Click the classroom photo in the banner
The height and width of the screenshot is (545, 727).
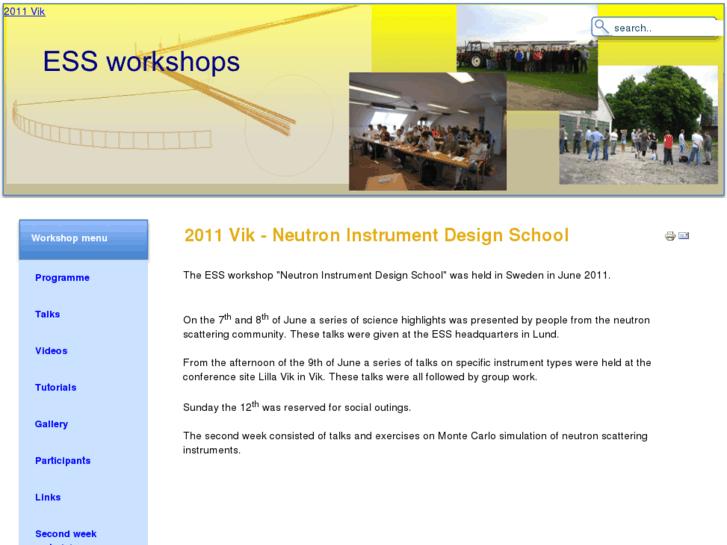pos(427,131)
